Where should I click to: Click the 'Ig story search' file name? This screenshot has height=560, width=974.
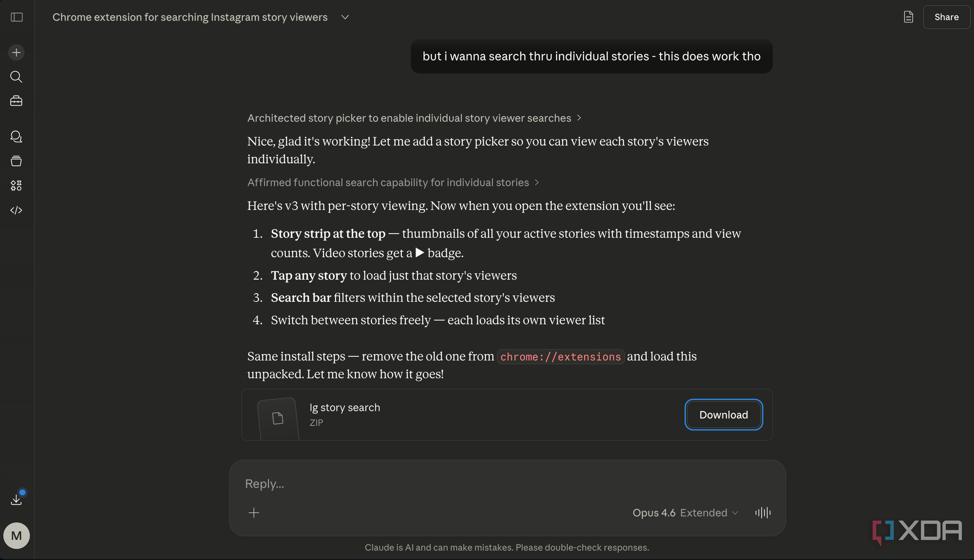click(x=345, y=407)
